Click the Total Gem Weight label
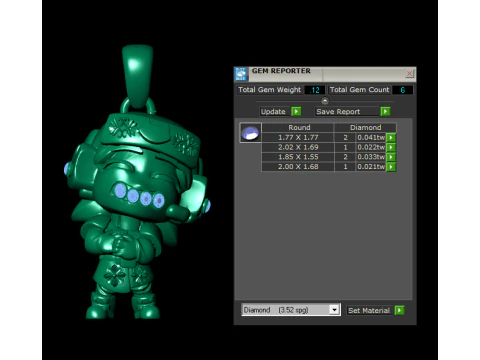 (x=269, y=90)
